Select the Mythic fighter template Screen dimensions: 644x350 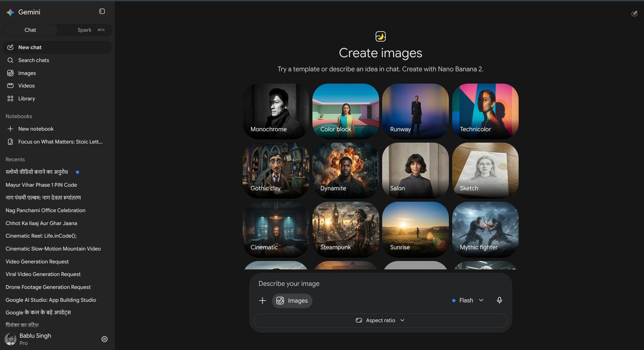tap(485, 229)
